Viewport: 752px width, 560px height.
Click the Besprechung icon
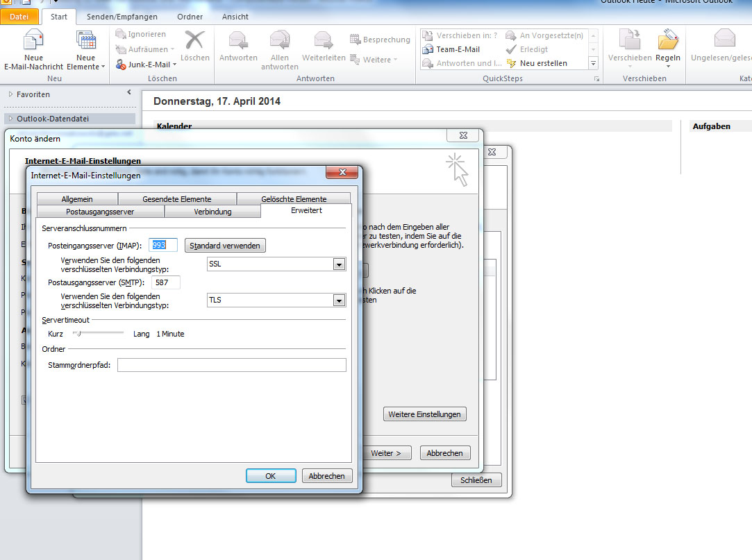point(355,40)
